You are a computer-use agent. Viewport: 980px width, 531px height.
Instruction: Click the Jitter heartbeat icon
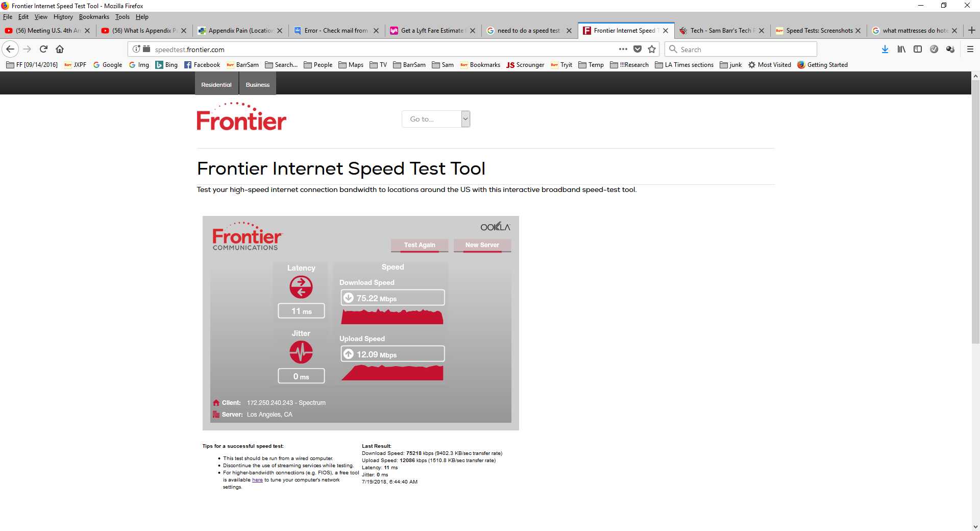(301, 352)
